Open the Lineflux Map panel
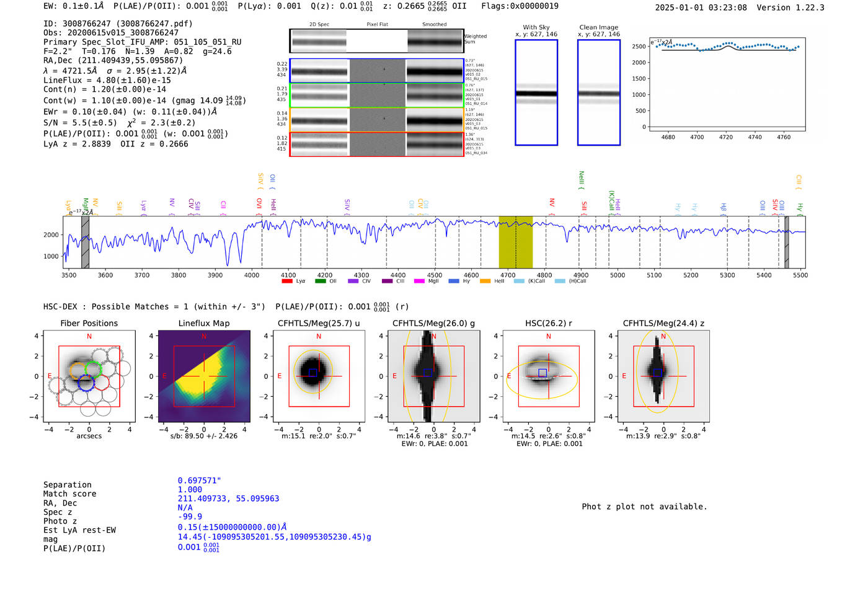This screenshot has width=868, height=591. click(204, 376)
